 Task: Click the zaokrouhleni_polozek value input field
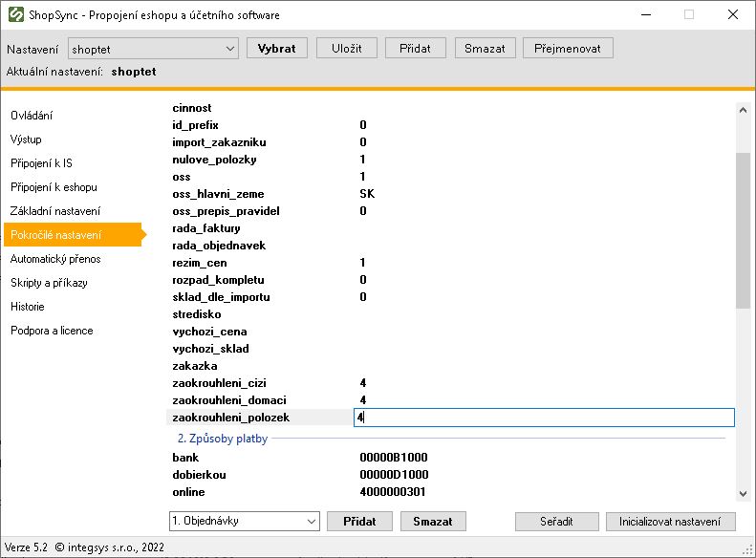tap(544, 418)
